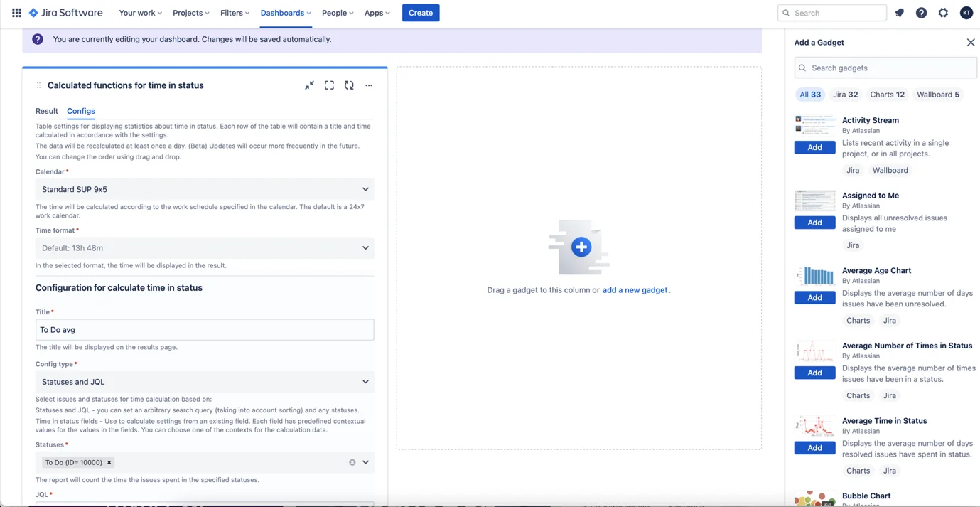The height and width of the screenshot is (507, 980).
Task: Remove the To Do status tag
Action: pyautogui.click(x=109, y=462)
